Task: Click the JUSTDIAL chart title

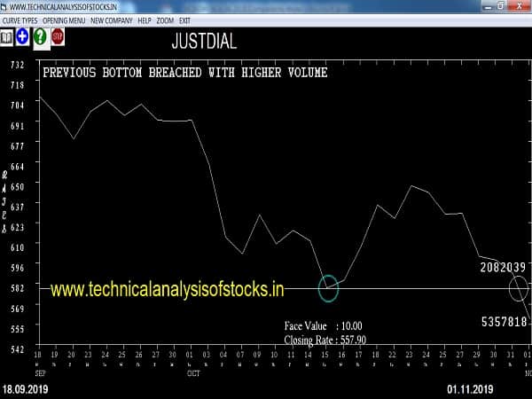Action: (203, 42)
